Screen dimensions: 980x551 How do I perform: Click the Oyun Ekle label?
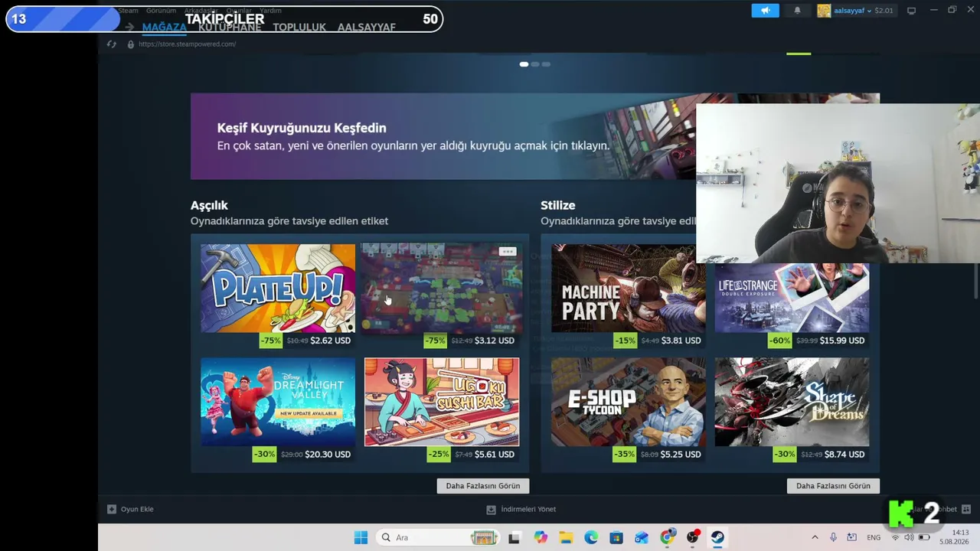pos(137,509)
